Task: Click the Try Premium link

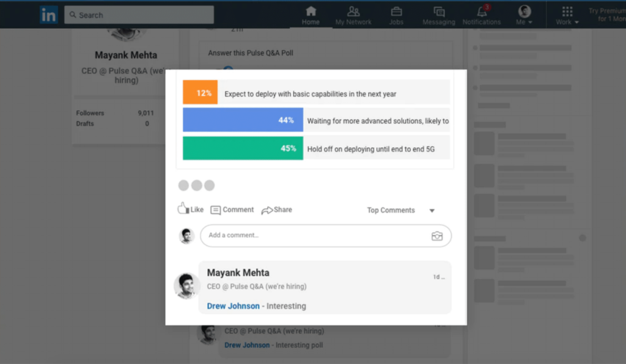Action: pyautogui.click(x=606, y=15)
